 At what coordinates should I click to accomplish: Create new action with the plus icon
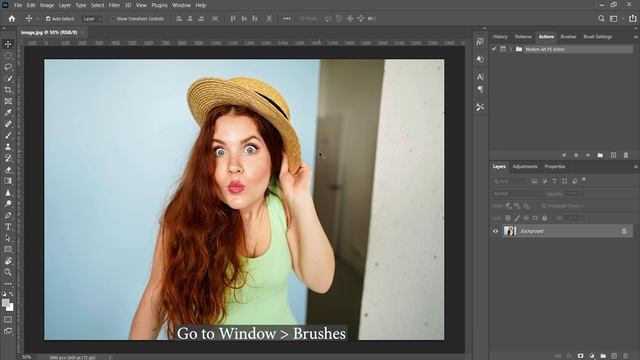click(x=613, y=155)
